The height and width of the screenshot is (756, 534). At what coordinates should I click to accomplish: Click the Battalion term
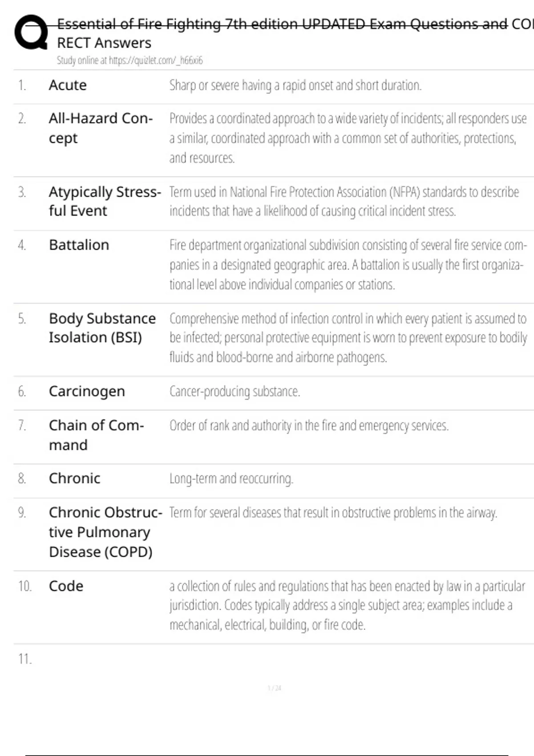tap(79, 245)
